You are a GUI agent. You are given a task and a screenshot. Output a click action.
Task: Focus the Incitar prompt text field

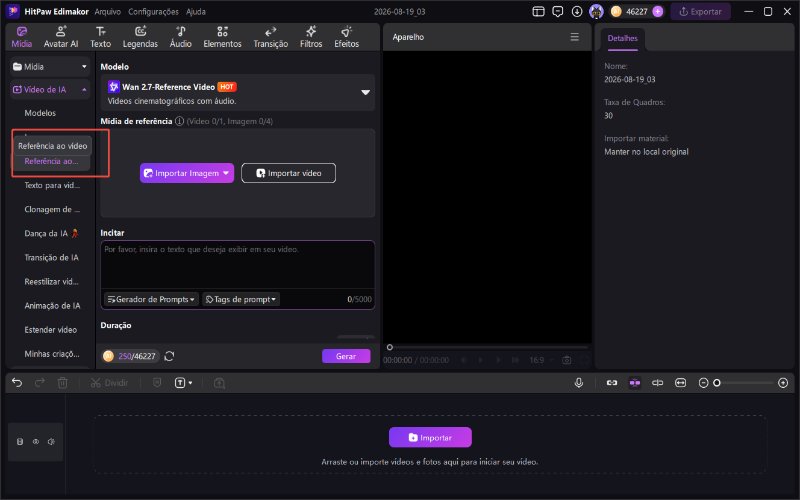(237, 265)
